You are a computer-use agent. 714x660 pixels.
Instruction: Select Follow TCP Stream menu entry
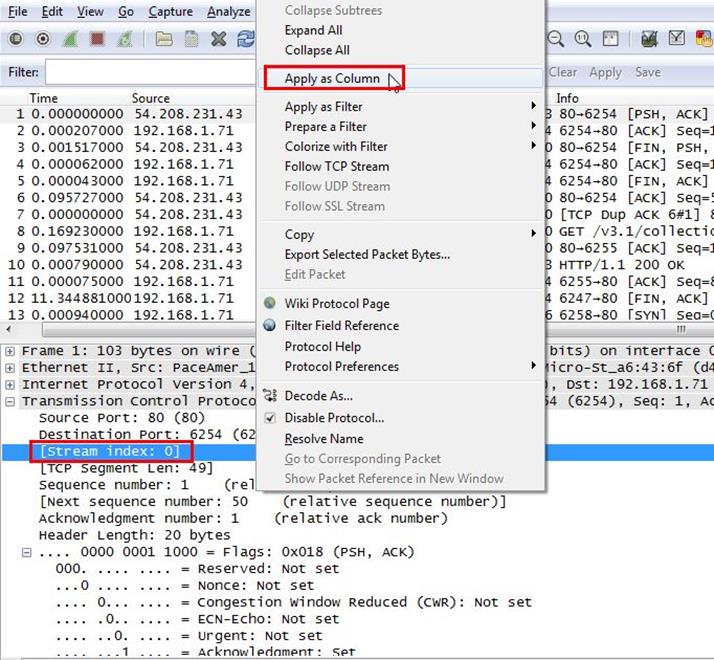(x=336, y=166)
